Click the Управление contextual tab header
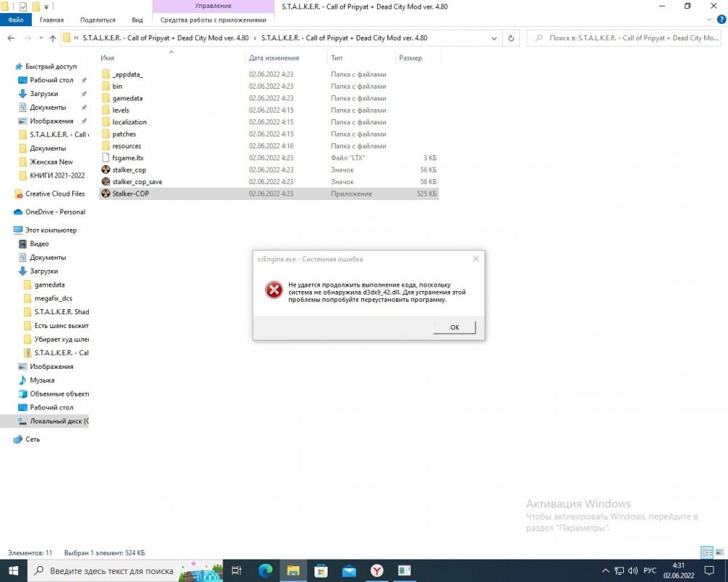The width and height of the screenshot is (728, 582). pyautogui.click(x=213, y=6)
